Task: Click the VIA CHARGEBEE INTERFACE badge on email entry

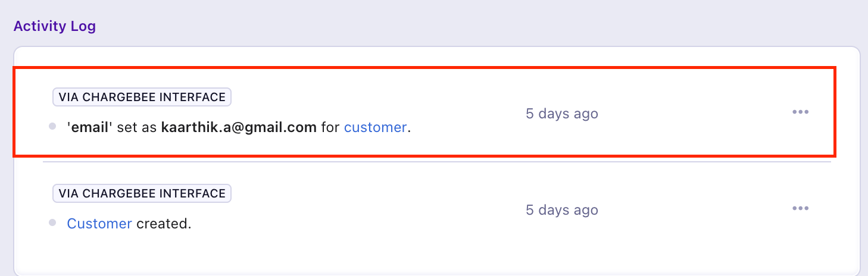Action: coord(142,98)
